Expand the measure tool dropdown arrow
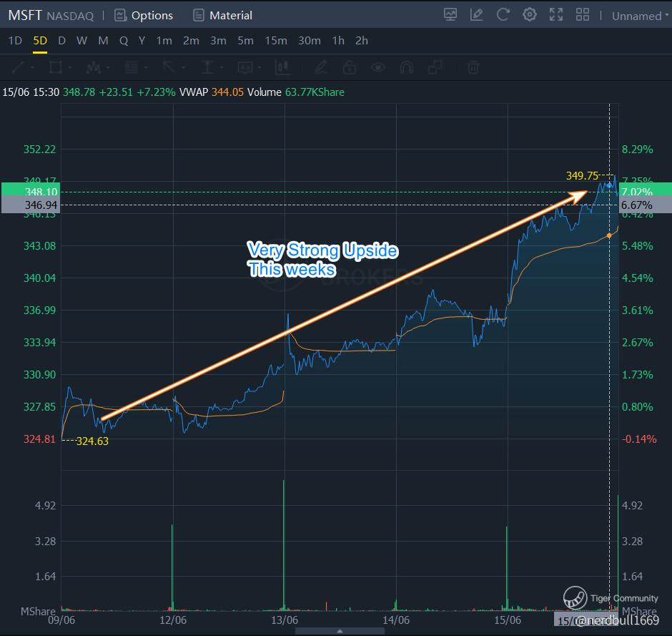Screen dimensions: 672x636 coord(222,67)
